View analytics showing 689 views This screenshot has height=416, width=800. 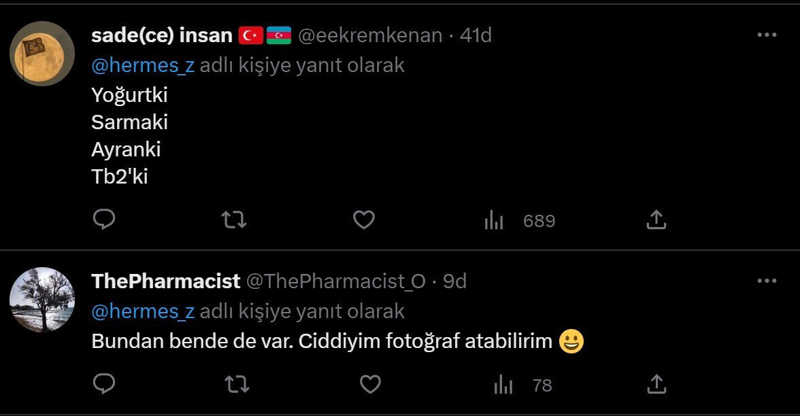click(519, 220)
